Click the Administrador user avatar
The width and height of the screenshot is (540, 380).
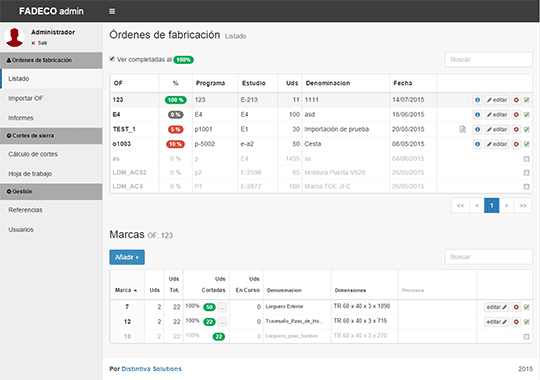[14, 37]
